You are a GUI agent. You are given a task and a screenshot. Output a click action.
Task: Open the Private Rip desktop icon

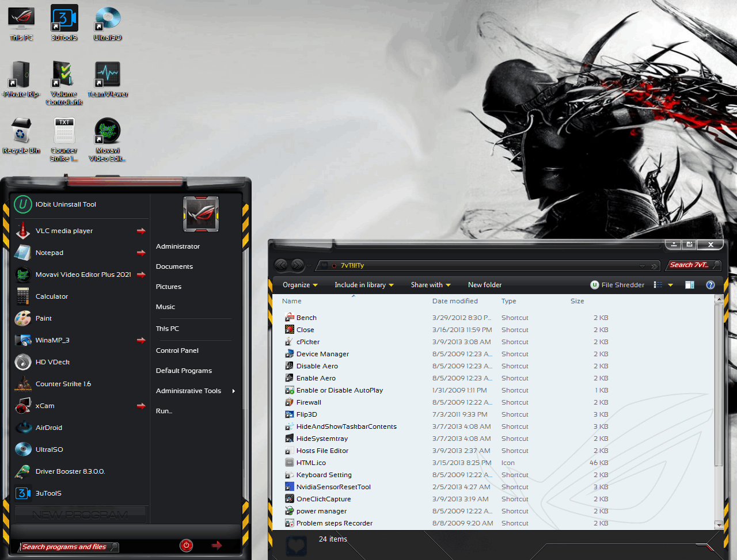[21, 79]
